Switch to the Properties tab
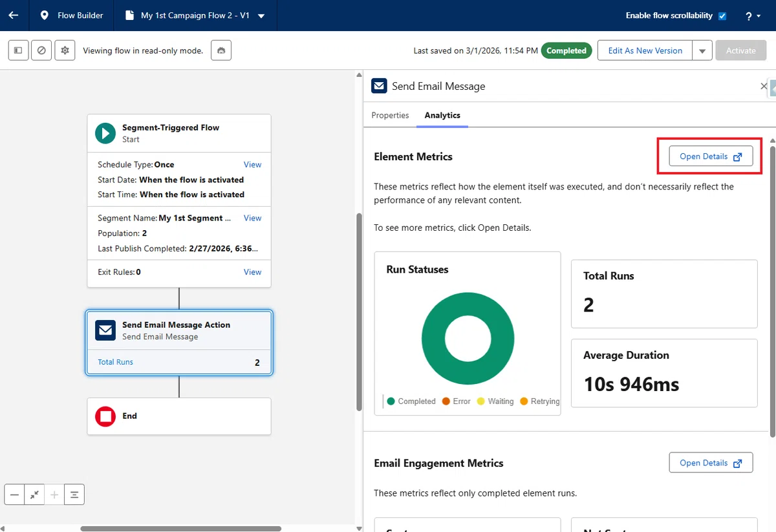Screen dimensions: 776x532 click(390, 115)
